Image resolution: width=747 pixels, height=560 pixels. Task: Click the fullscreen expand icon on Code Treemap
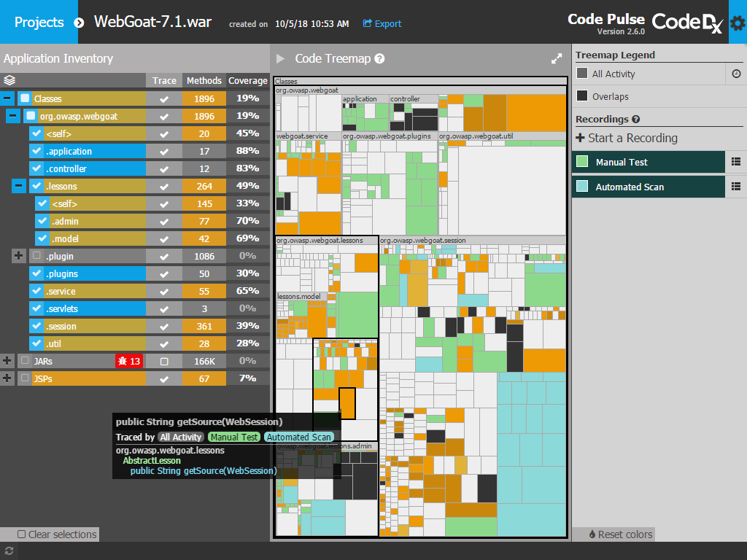(x=556, y=58)
